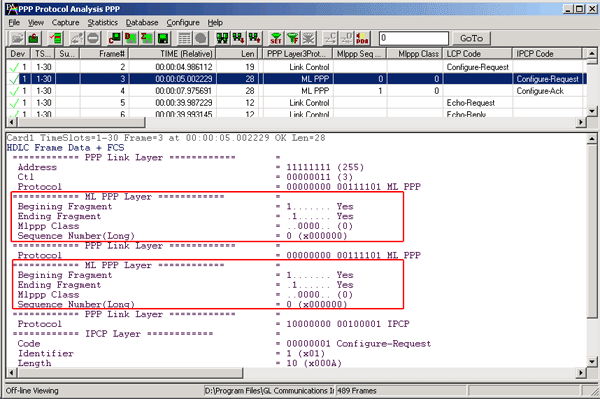Click the greyed C arrow toolbar icon
Image resolution: width=600 pixels, height=399 pixels.
[330, 38]
